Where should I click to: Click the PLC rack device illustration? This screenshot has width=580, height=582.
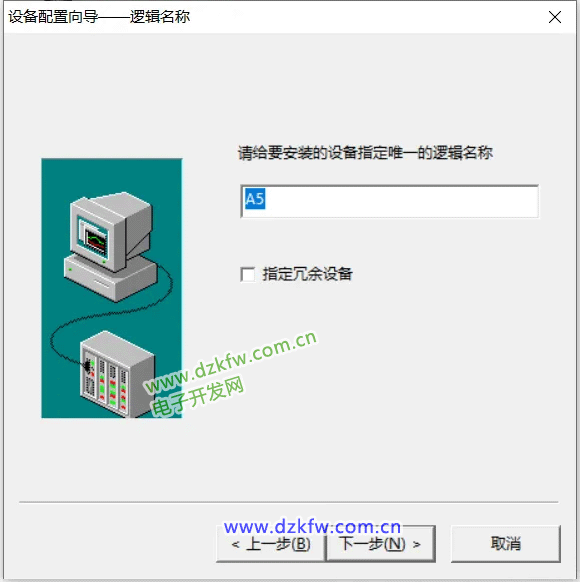click(x=117, y=374)
